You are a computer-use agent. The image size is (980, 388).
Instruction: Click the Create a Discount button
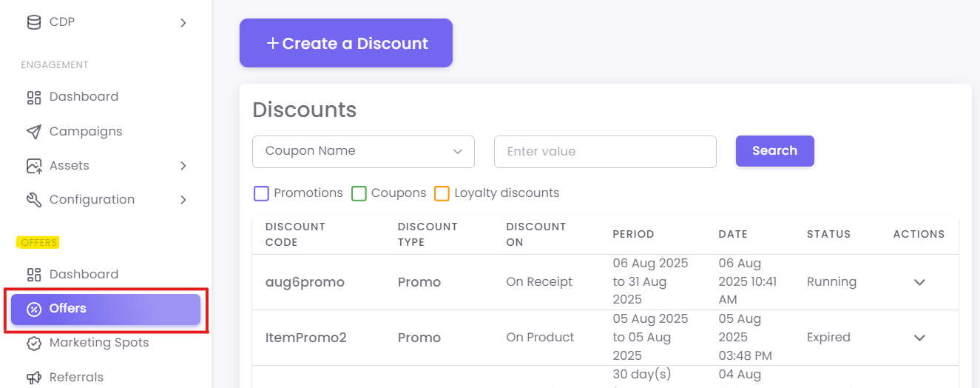tap(346, 43)
